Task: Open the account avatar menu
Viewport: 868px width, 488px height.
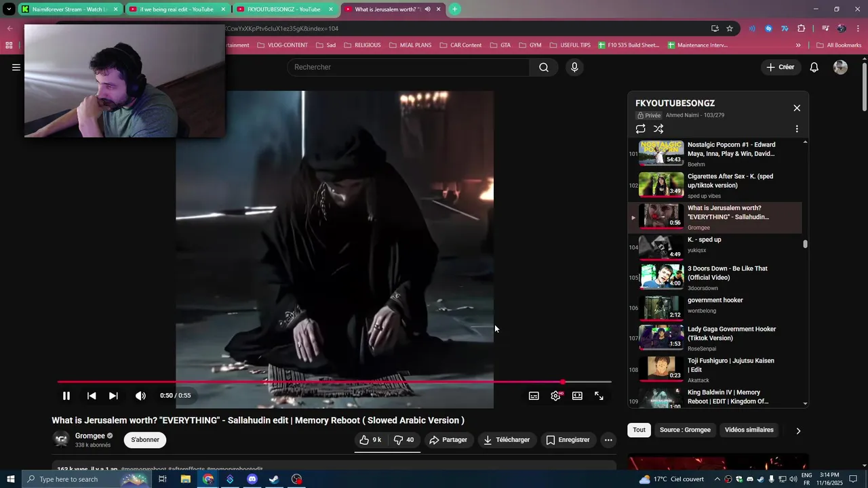Action: click(840, 67)
